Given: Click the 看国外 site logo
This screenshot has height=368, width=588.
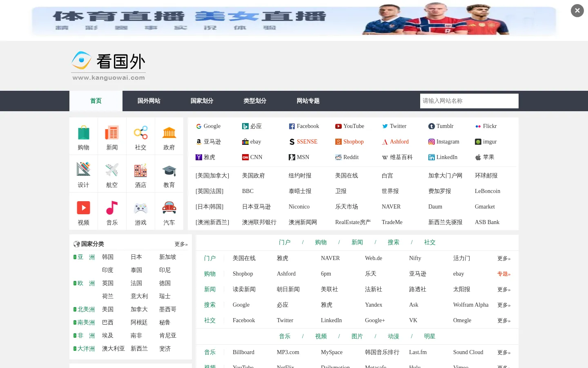Looking at the screenshot, I should tap(109, 66).
